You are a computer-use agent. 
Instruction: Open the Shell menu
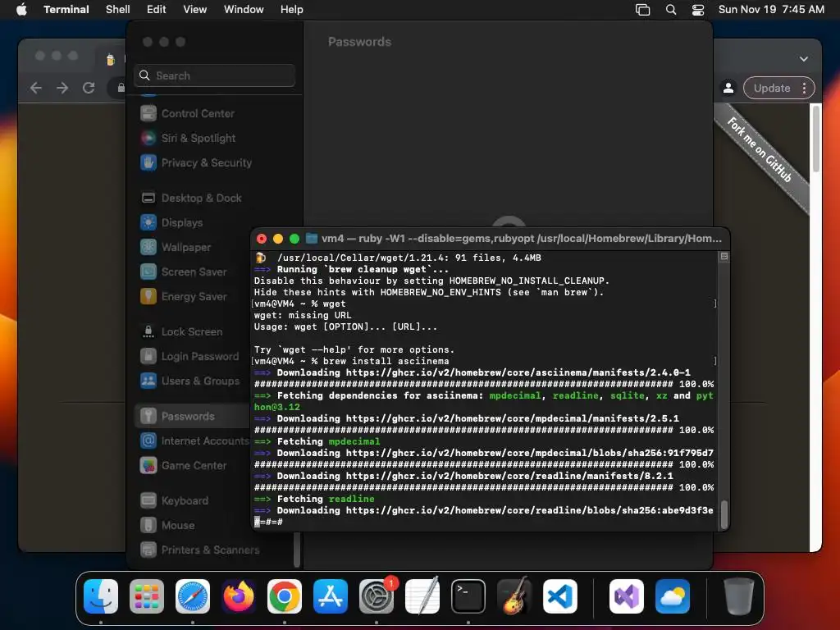[x=118, y=9]
